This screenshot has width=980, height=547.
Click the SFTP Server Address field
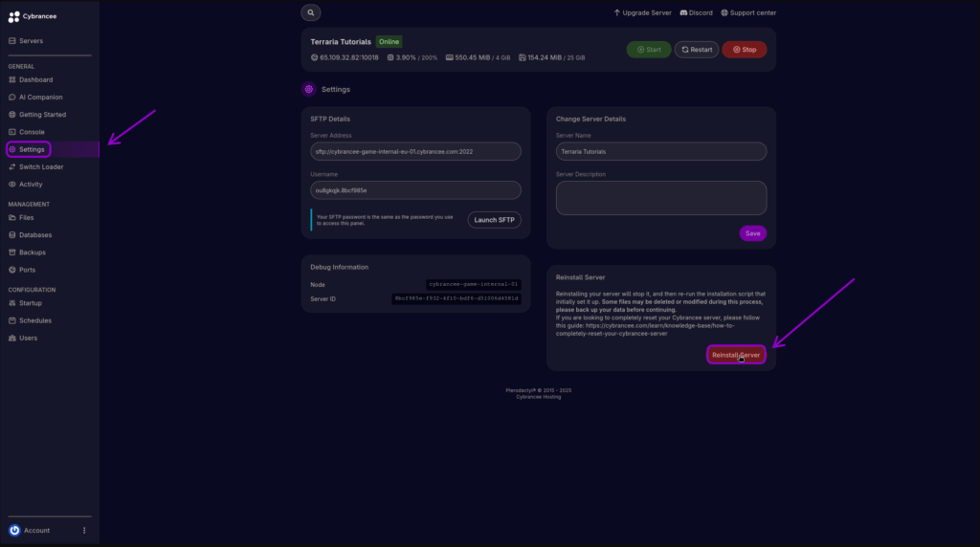pyautogui.click(x=415, y=151)
